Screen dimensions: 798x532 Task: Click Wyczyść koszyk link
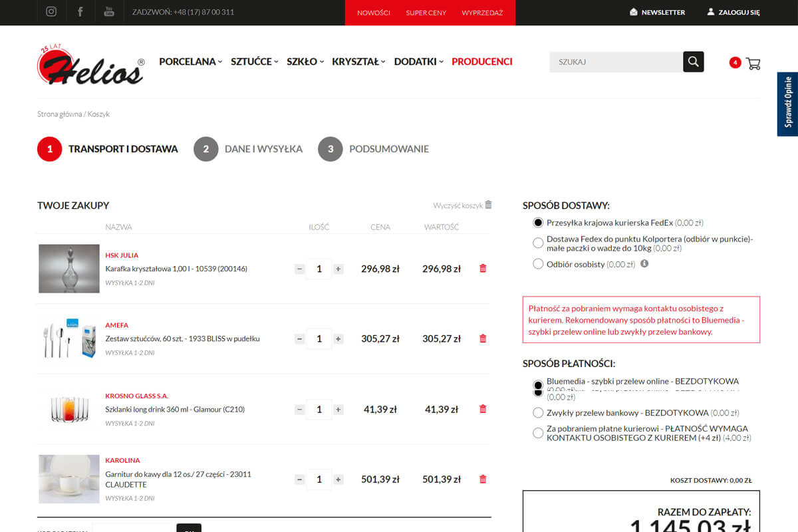tap(458, 205)
